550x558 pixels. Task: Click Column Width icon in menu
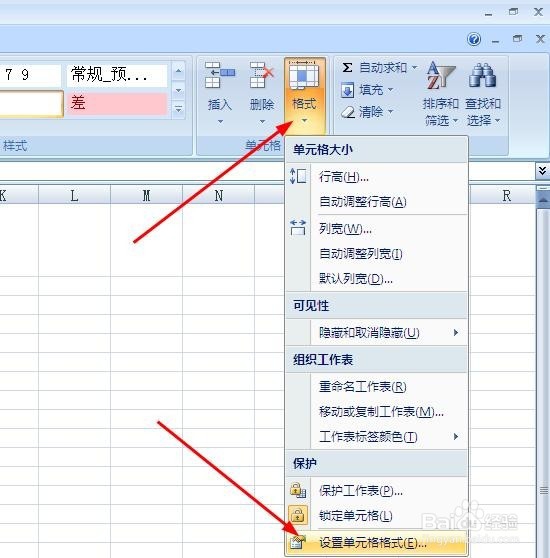click(x=298, y=228)
